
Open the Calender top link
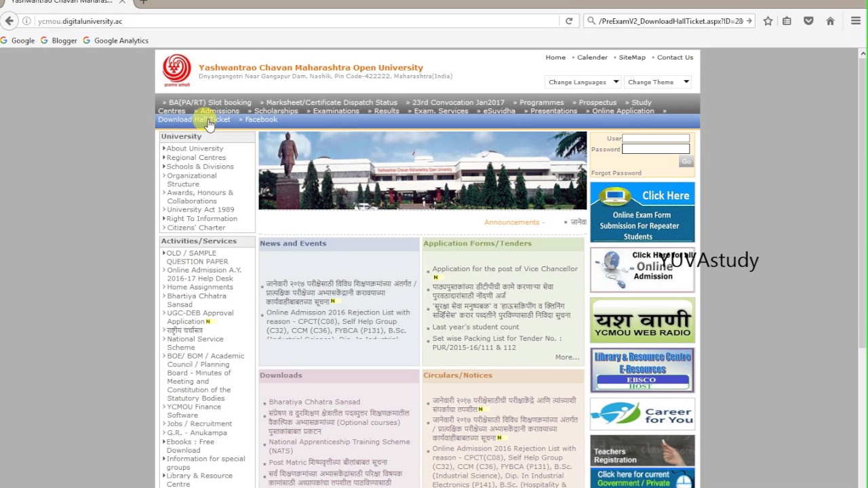(x=592, y=58)
